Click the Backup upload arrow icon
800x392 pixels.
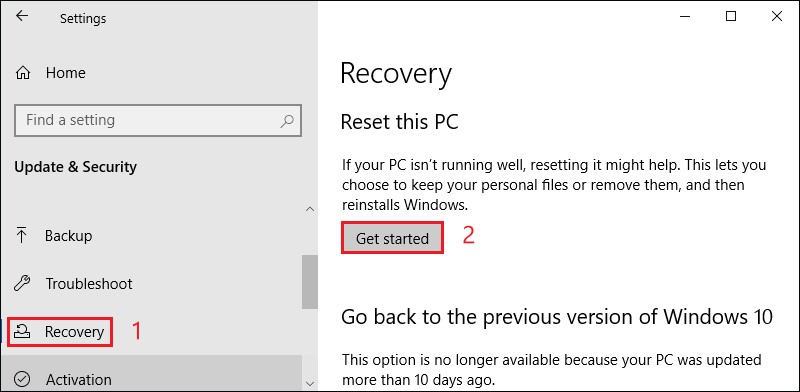click(22, 236)
